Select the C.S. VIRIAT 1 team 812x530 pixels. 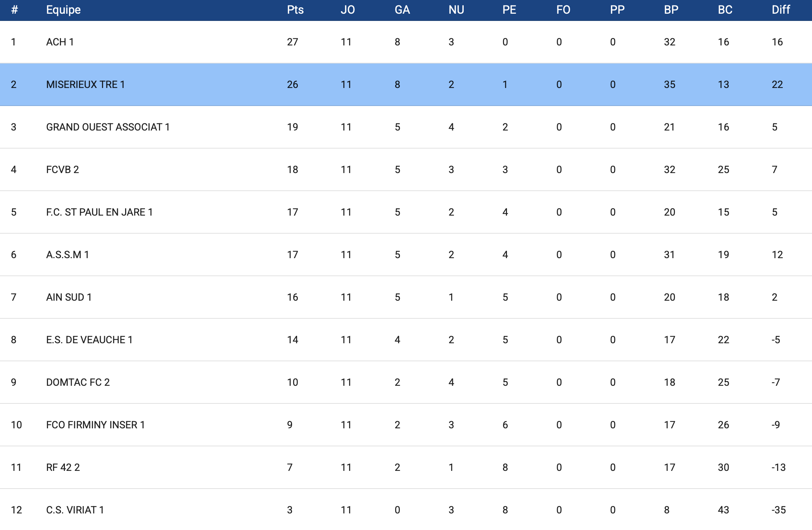75,510
